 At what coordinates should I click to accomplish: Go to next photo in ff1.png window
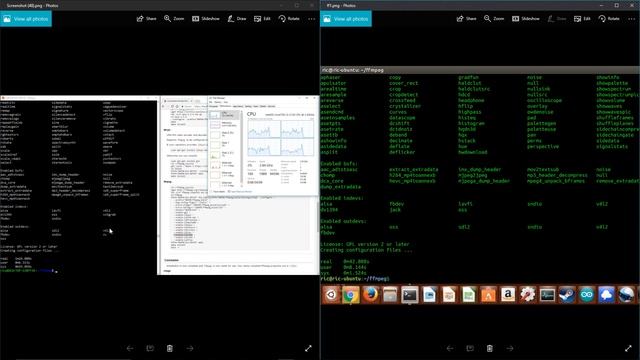510,348
